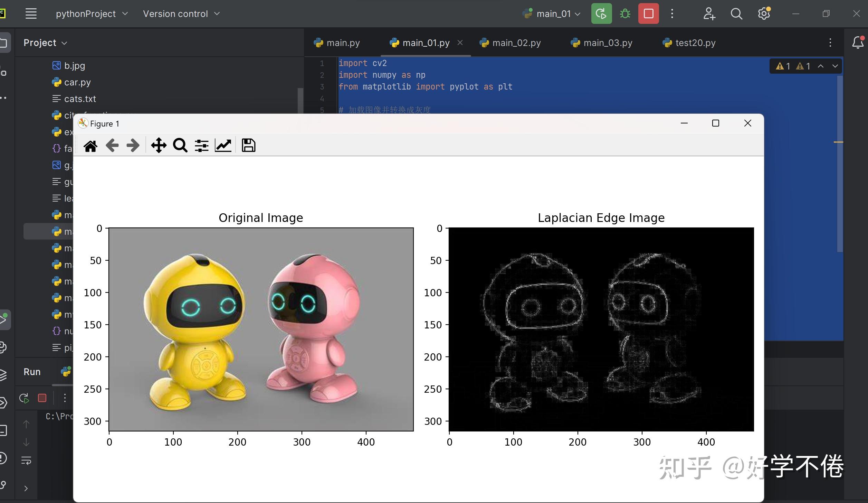868x503 pixels.
Task: Click the Run tool window label
Action: pos(32,372)
